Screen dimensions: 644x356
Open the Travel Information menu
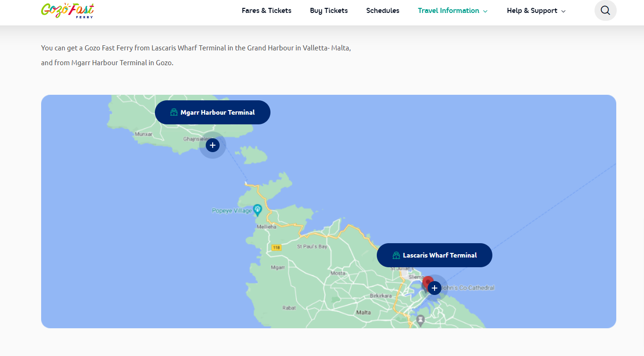coord(448,11)
